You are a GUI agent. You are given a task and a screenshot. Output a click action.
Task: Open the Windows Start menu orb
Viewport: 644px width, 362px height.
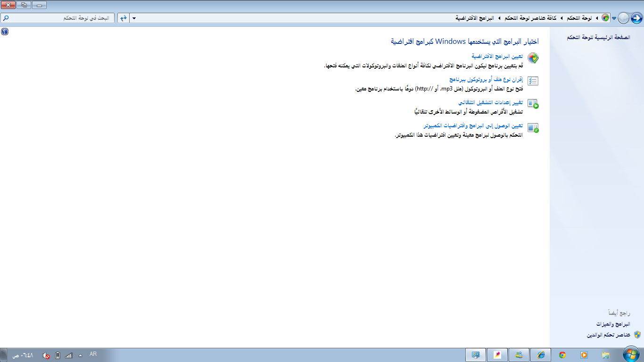pyautogui.click(x=631, y=355)
